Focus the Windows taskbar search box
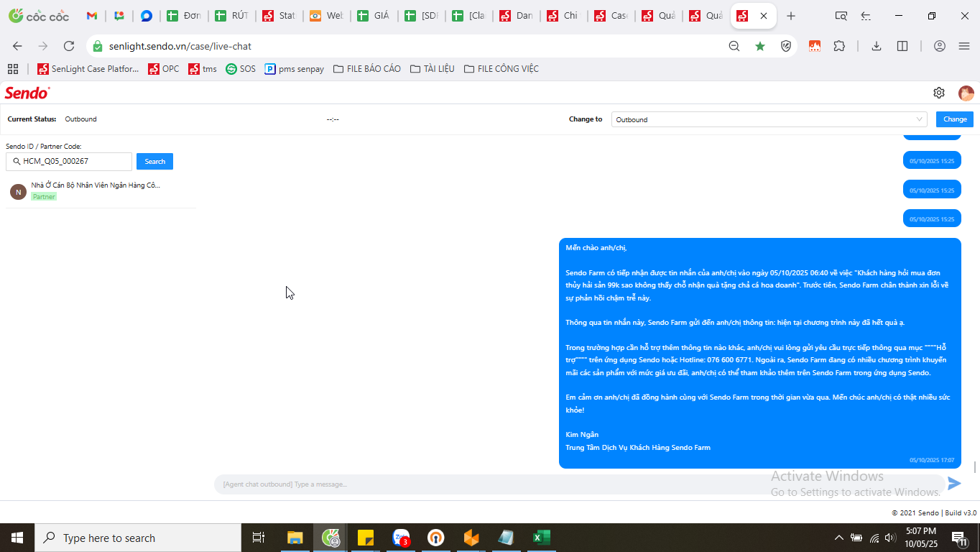The image size is (980, 552). coord(137,538)
